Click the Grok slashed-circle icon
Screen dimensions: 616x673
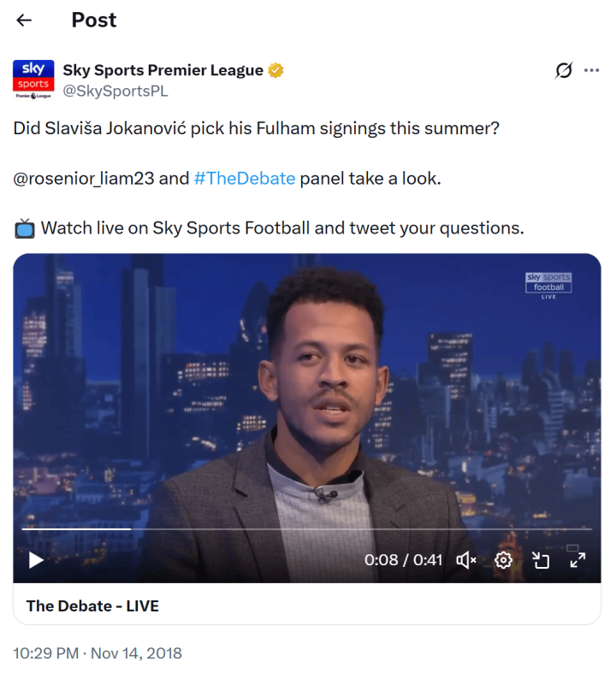[x=564, y=70]
